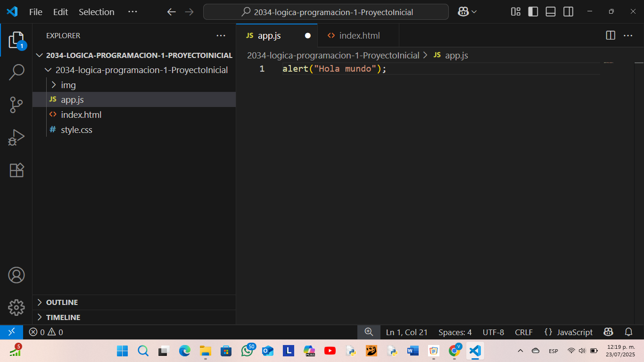
Task: Open index.html in the file tree
Action: coord(134,115)
